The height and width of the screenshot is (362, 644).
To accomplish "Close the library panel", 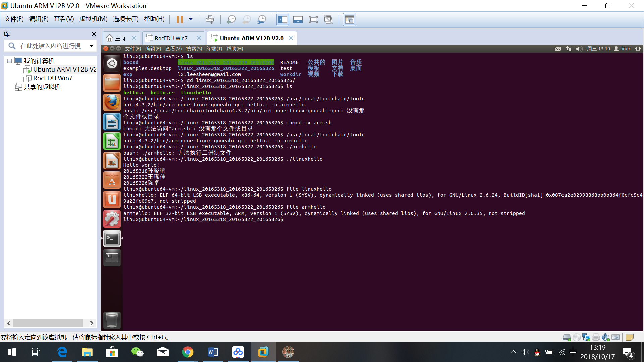I will pos(94,34).
